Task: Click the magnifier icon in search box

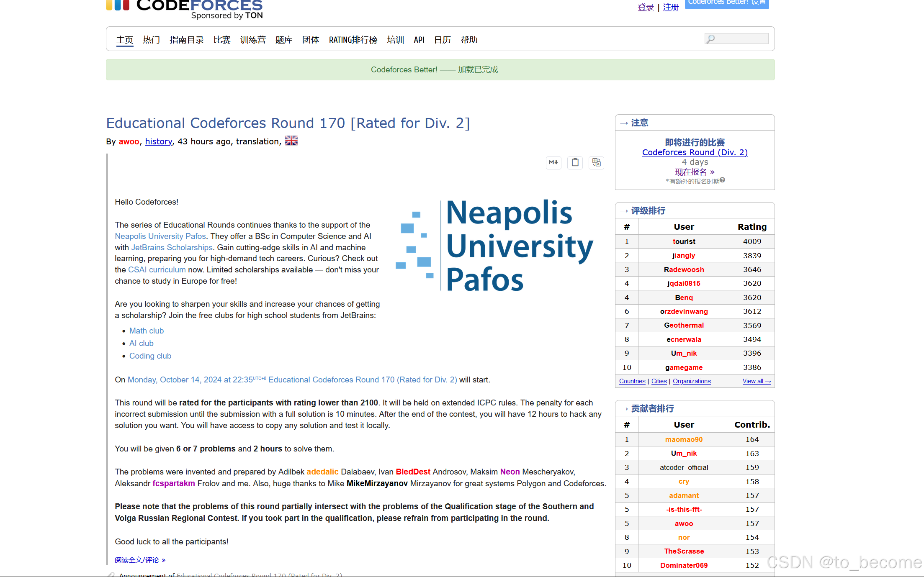Action: pos(710,39)
